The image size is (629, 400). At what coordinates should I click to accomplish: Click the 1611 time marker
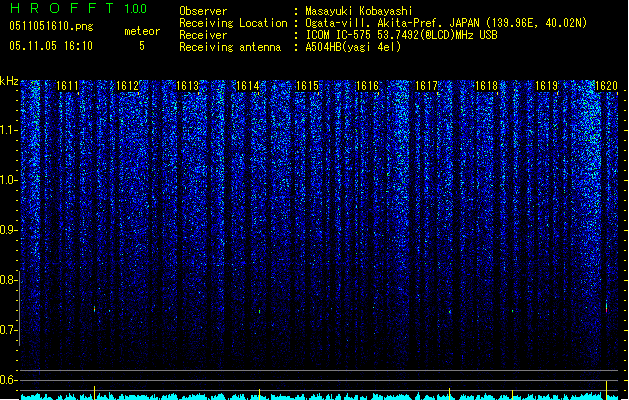[67, 86]
